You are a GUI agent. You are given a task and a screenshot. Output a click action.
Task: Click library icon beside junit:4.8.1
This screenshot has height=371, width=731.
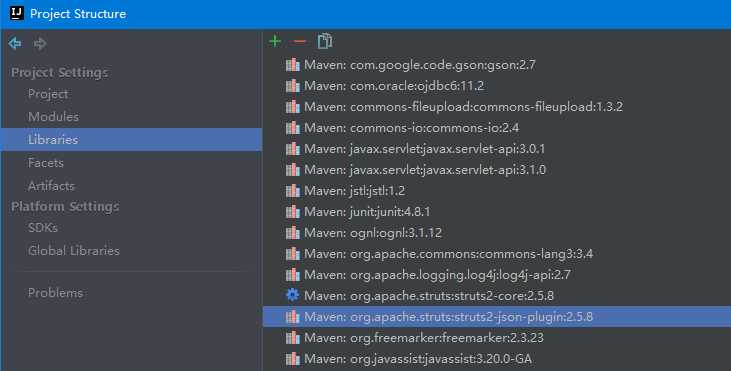click(292, 212)
